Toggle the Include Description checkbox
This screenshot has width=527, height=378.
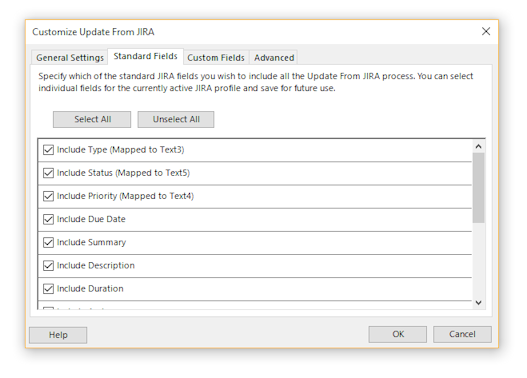[x=48, y=265]
